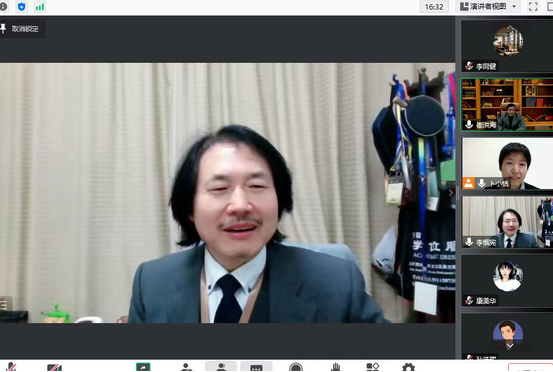Select 崔洪海 video thumbnail
Image resolution: width=553 pixels, height=372 pixels.
(507, 105)
